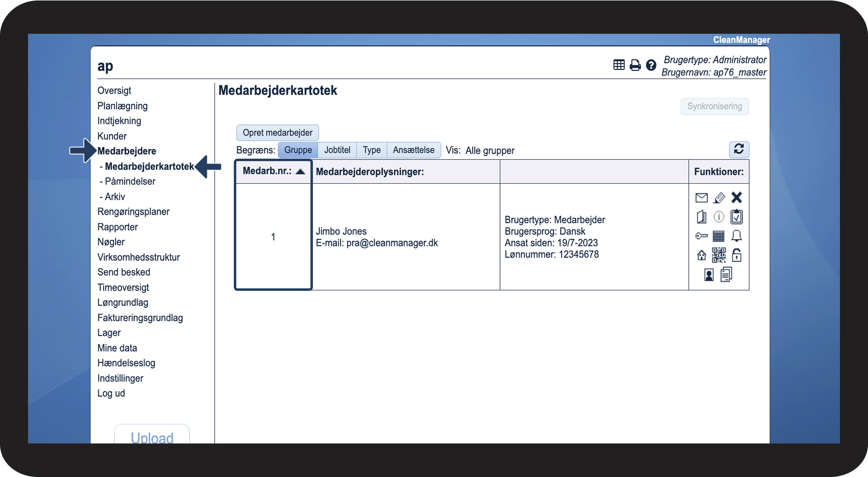Screen dimensions: 868x477
Task: Click Brugertype: Medarbejder in the row
Action: [x=555, y=220]
